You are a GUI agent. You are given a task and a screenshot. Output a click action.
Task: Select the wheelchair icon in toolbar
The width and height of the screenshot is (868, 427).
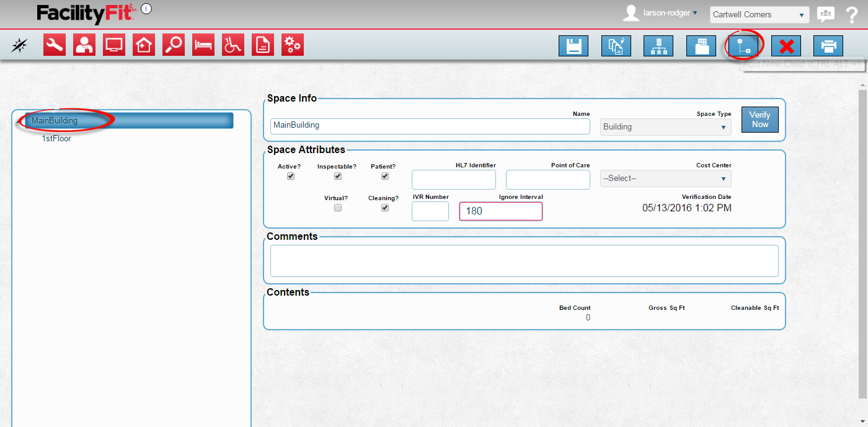click(233, 45)
